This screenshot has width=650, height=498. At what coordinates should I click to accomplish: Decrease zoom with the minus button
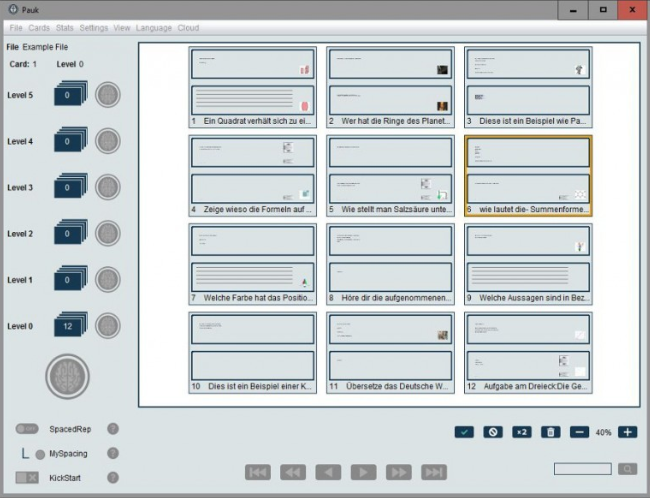point(579,432)
